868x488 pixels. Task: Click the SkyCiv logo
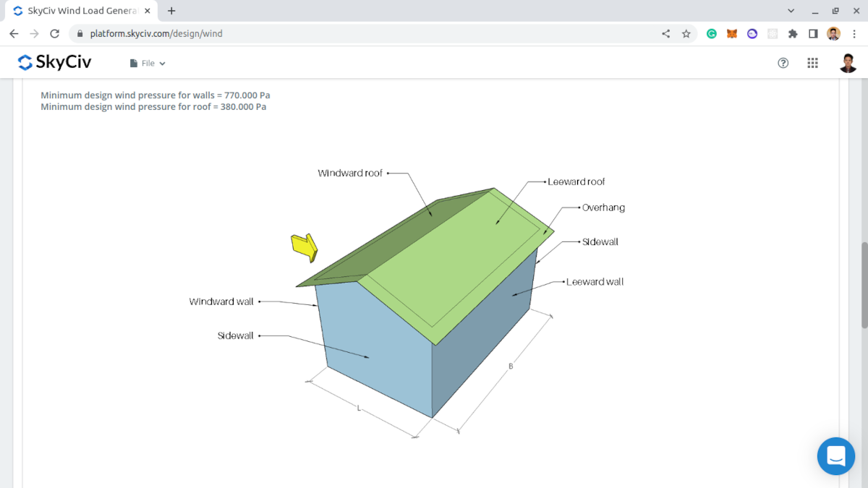tap(54, 63)
